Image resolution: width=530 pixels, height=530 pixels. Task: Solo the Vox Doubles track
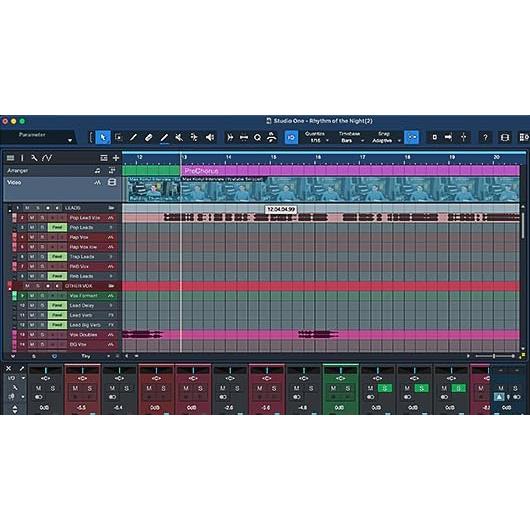click(x=43, y=335)
